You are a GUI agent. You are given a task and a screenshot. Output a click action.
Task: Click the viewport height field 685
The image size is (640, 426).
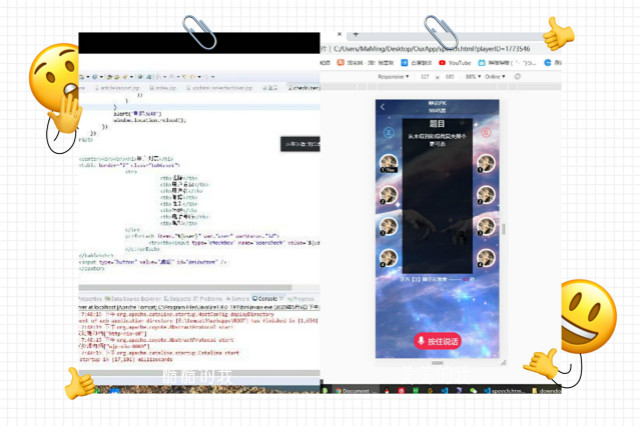tap(449, 76)
